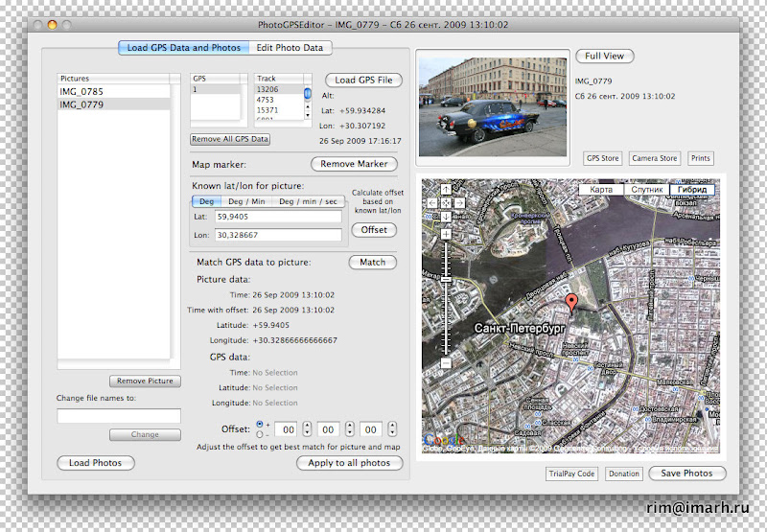Switch coordinate format to Deg / Min
The height and width of the screenshot is (532, 767).
point(245,201)
